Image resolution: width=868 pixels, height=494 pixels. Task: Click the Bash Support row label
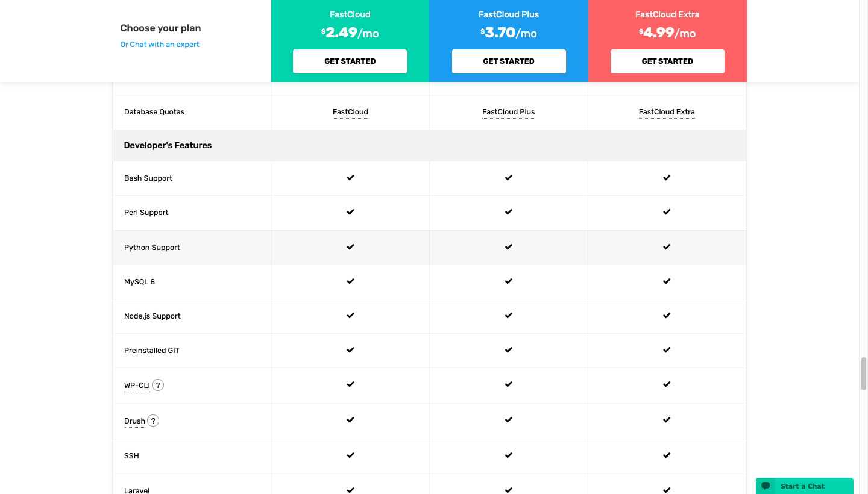click(x=148, y=178)
